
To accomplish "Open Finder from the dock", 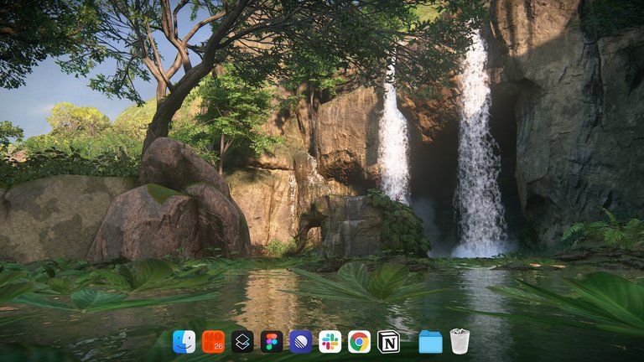I will pyautogui.click(x=184, y=342).
